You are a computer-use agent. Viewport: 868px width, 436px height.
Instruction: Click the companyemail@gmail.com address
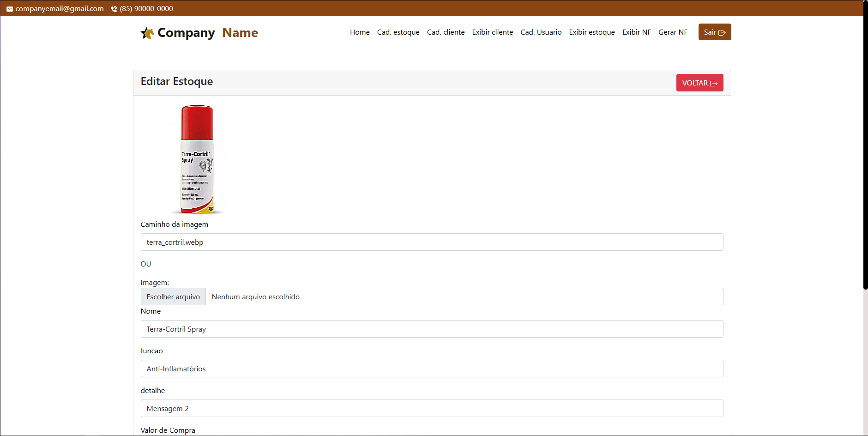60,9
